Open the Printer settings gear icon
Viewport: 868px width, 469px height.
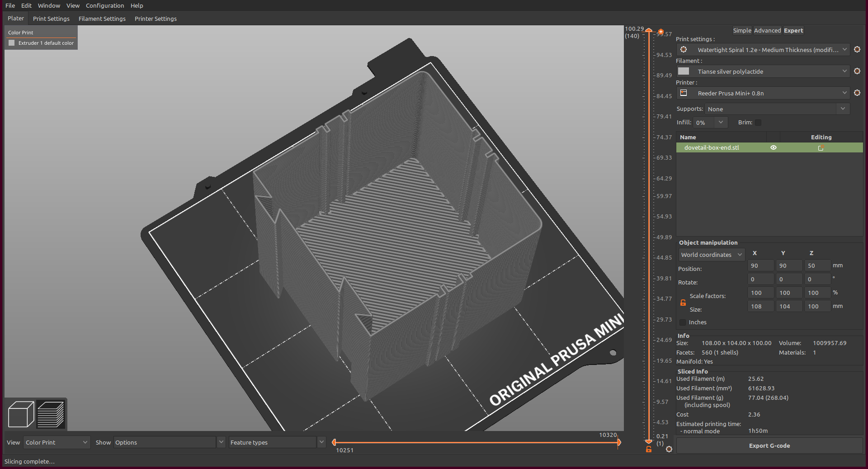[x=858, y=93]
